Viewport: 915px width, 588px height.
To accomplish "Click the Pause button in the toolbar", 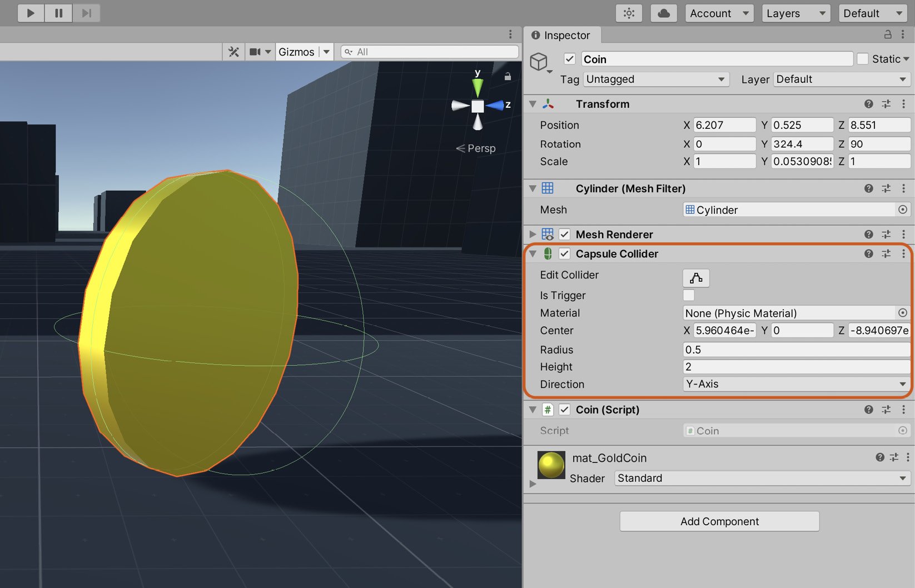I will tap(59, 13).
